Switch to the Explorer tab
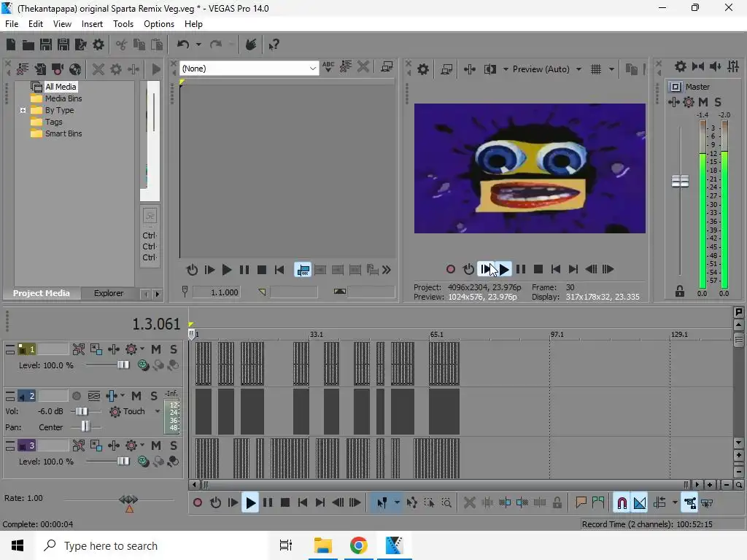The image size is (747, 560). click(109, 293)
